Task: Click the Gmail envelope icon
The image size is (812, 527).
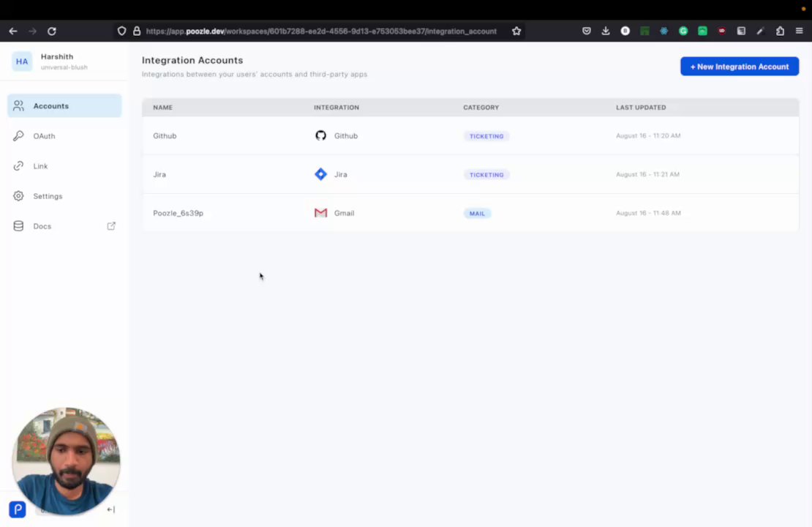Action: click(320, 213)
